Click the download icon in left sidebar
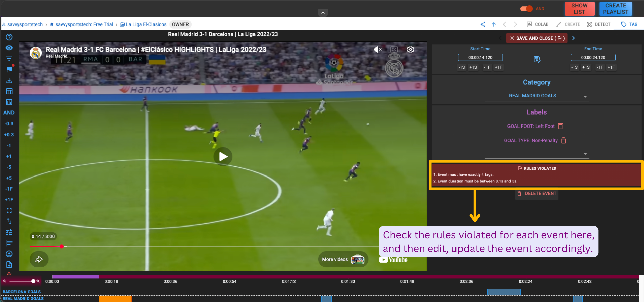 9,81
